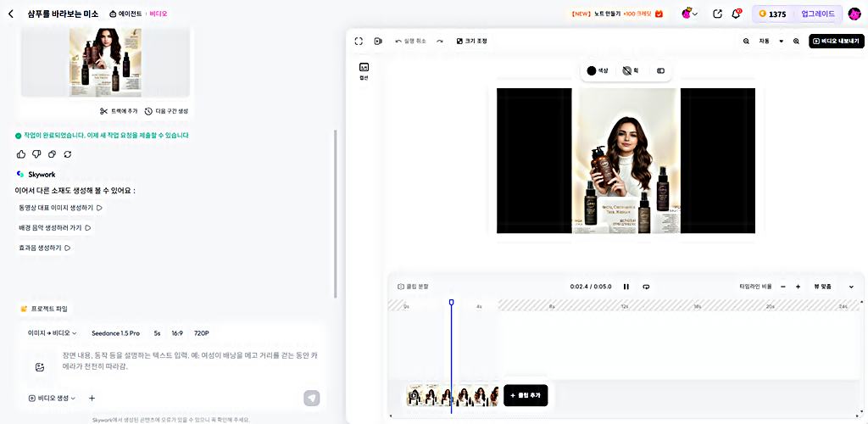Open the black 색상 color swatch
Viewport: 868px width, 424px height.
pyautogui.click(x=598, y=71)
